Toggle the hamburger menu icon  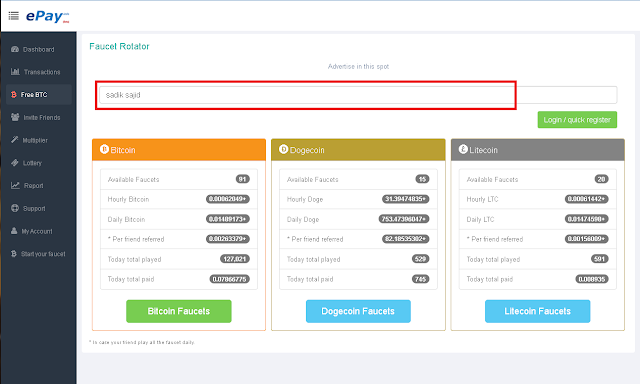pos(13,16)
